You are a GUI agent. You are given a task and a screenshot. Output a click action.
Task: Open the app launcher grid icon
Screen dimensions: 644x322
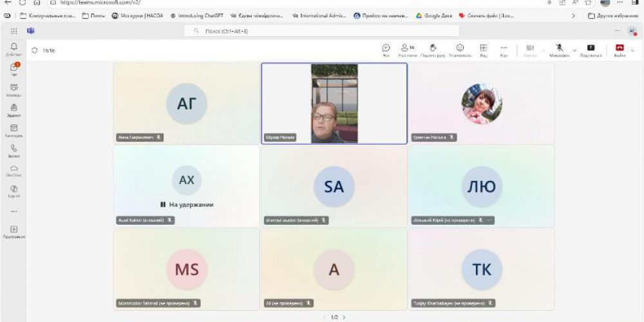point(14,31)
